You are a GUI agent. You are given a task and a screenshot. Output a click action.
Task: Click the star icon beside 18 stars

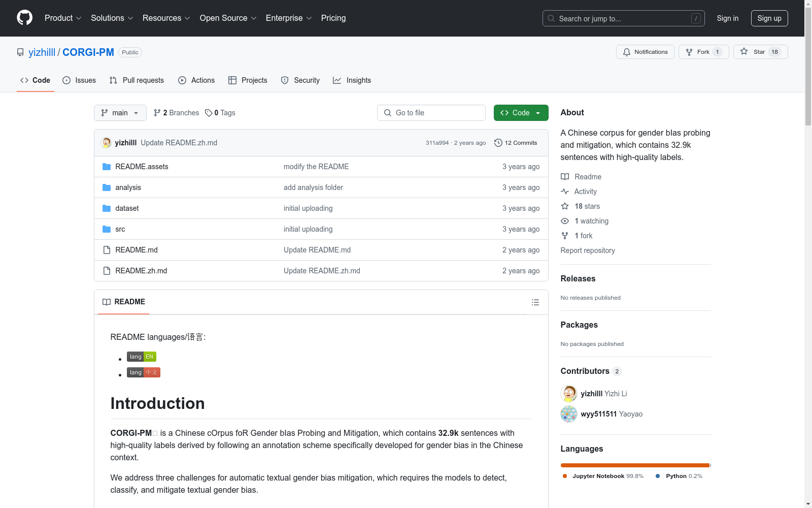[x=565, y=206]
